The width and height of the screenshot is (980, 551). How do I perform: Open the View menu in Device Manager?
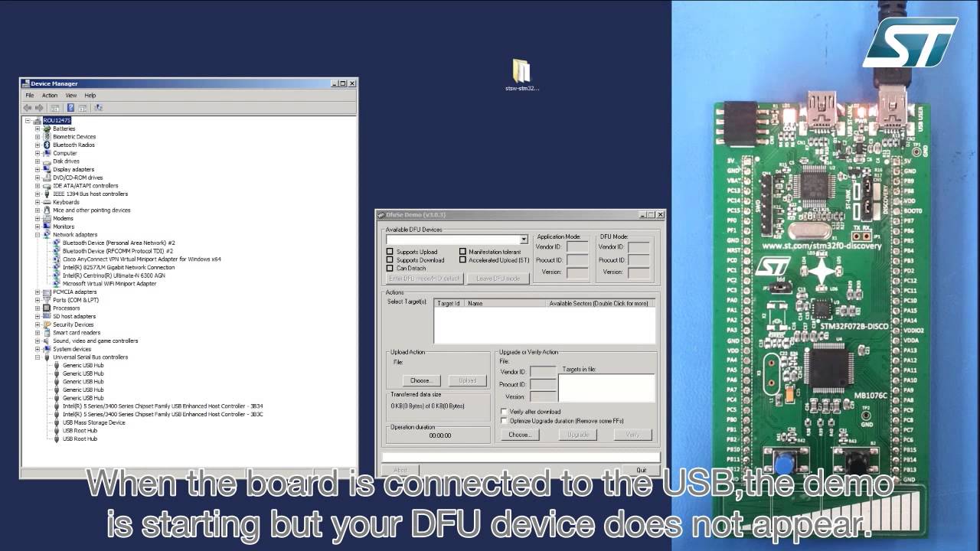point(71,96)
